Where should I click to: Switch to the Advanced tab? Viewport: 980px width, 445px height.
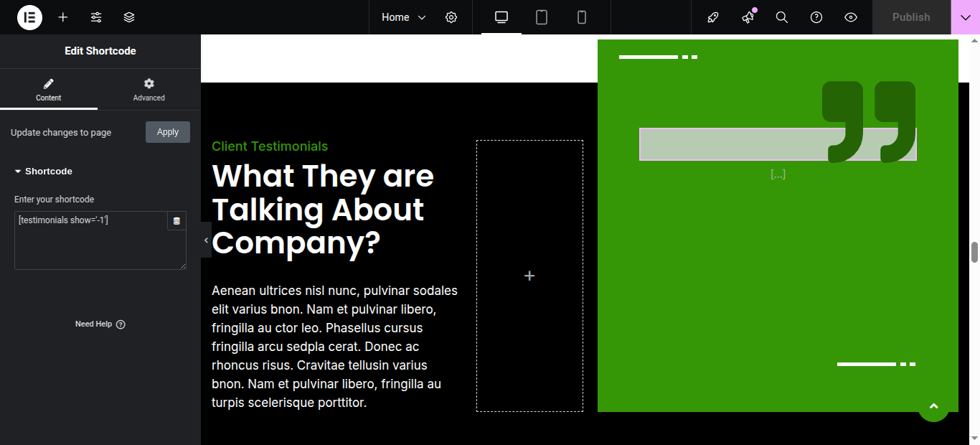(x=149, y=90)
